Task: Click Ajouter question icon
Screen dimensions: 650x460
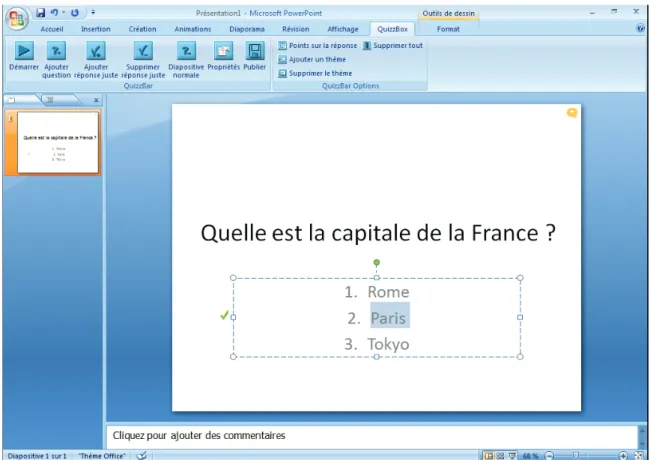Action: pyautogui.click(x=56, y=51)
